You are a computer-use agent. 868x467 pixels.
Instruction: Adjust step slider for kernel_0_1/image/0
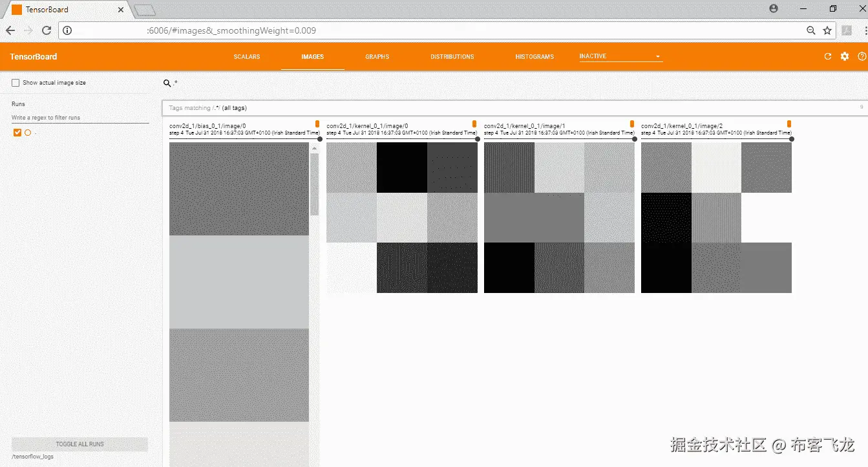coord(478,138)
